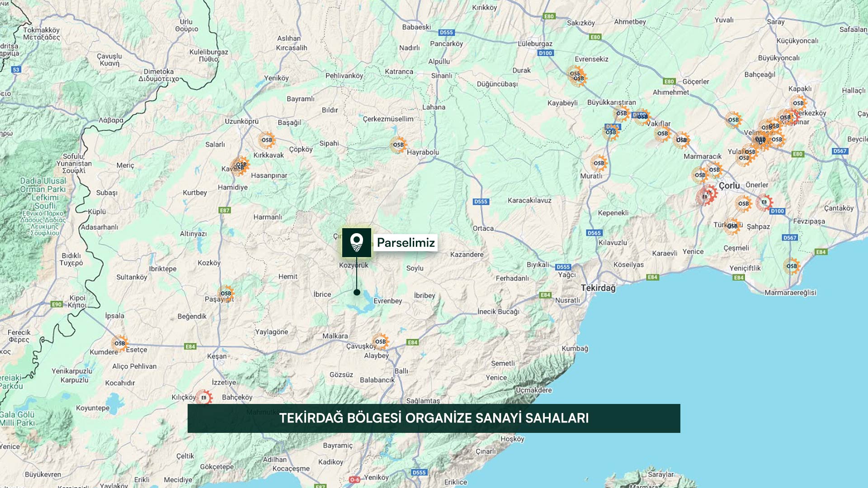Select the Parselimiz label
Screen dimensions: 868x488
point(406,243)
